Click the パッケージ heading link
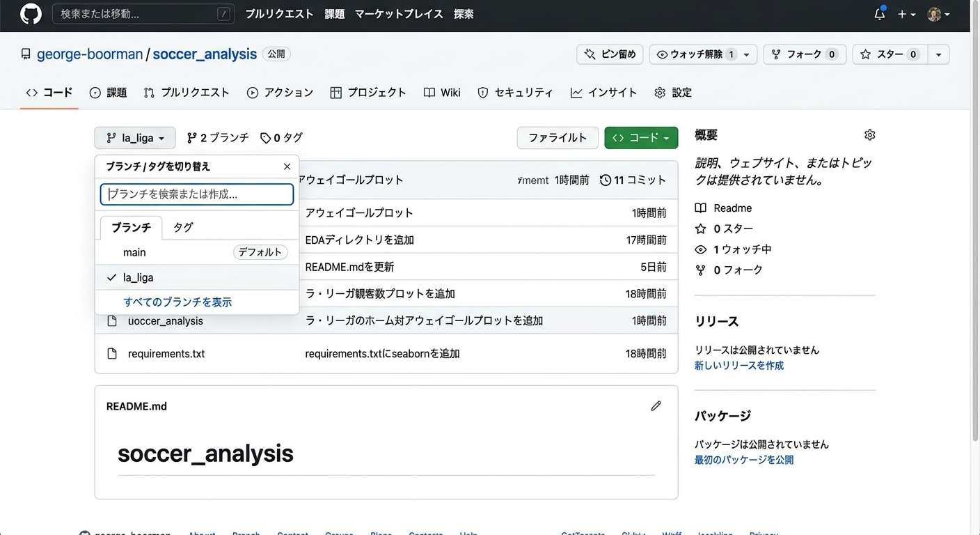The image size is (980, 535). 722,416
